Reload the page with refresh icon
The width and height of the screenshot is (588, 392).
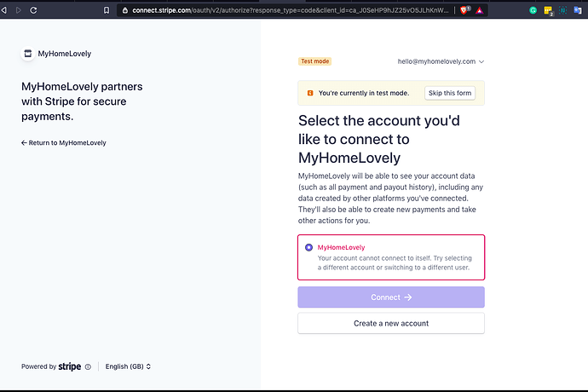[x=33, y=10]
